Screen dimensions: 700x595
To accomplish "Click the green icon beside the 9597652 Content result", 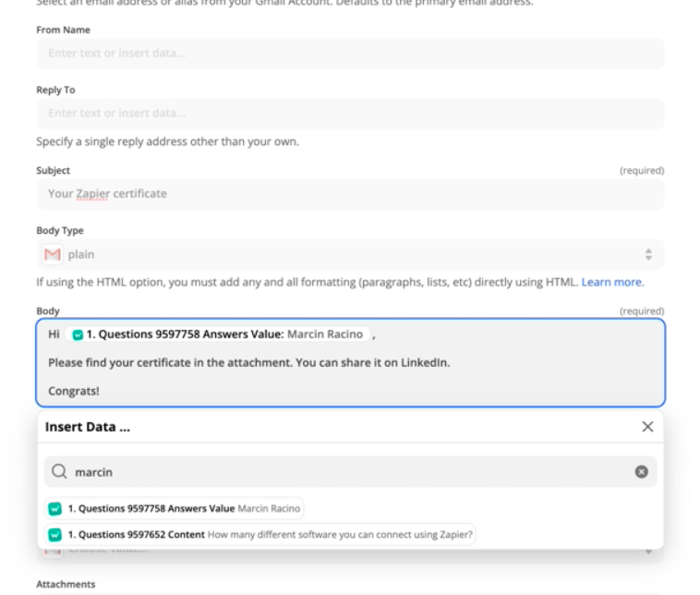I will click(x=55, y=534).
